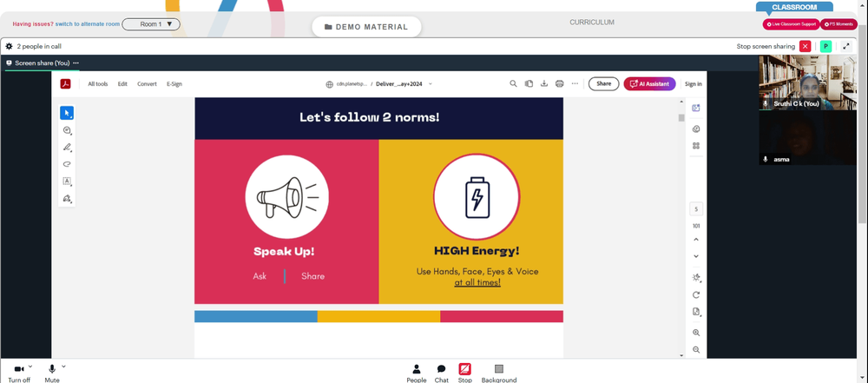Open the page view options icon
The height and width of the screenshot is (383, 868).
pyautogui.click(x=696, y=312)
